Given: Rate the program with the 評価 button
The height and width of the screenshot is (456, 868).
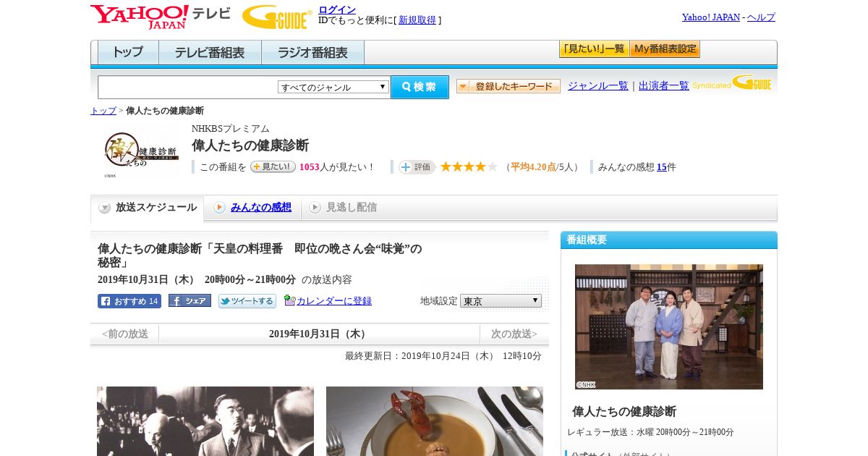Looking at the screenshot, I should (x=417, y=166).
